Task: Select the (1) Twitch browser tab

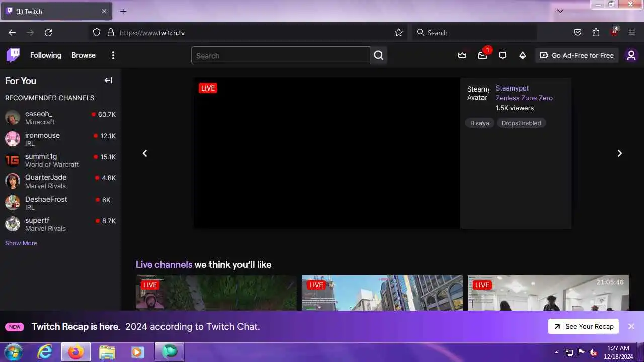Action: 56,11
